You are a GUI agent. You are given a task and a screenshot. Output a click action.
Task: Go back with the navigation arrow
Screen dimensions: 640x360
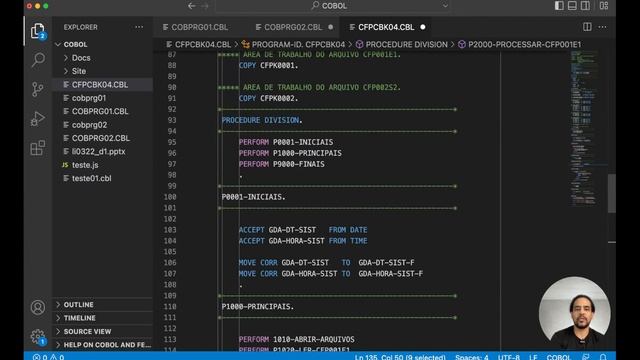pos(191,6)
